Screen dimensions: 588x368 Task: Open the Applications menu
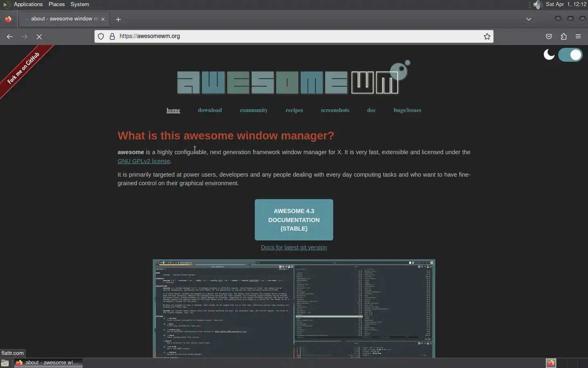pyautogui.click(x=28, y=4)
